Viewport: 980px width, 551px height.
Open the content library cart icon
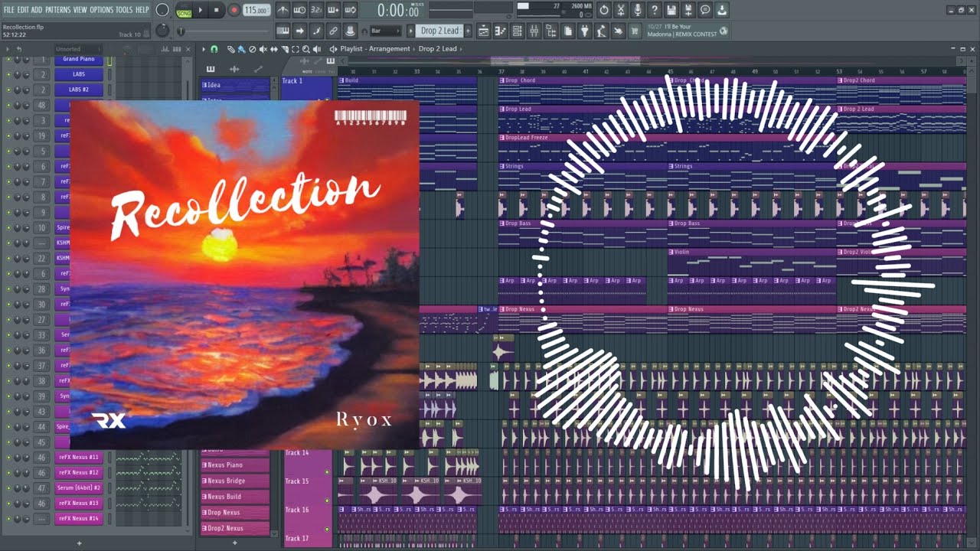tap(634, 31)
